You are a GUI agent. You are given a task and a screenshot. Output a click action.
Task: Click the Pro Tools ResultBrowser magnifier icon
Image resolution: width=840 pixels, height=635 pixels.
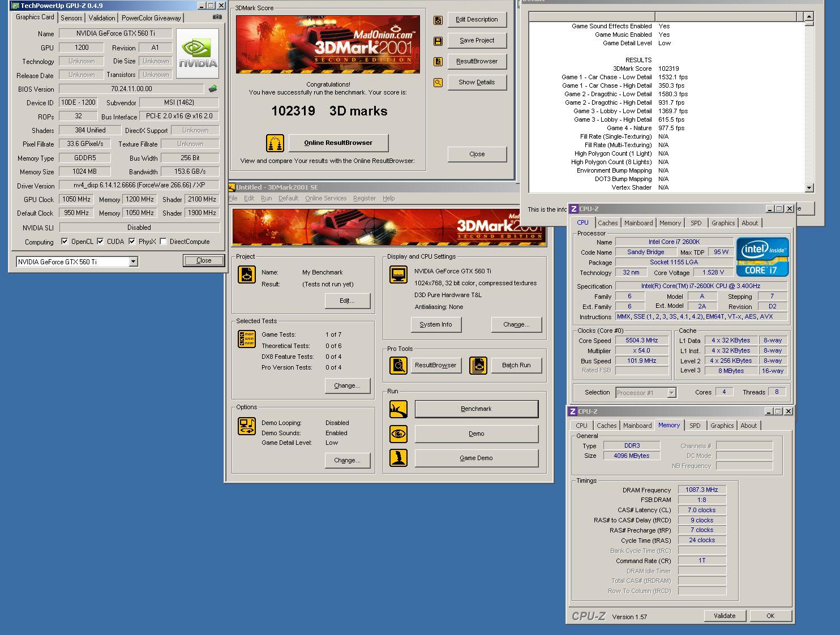[398, 365]
